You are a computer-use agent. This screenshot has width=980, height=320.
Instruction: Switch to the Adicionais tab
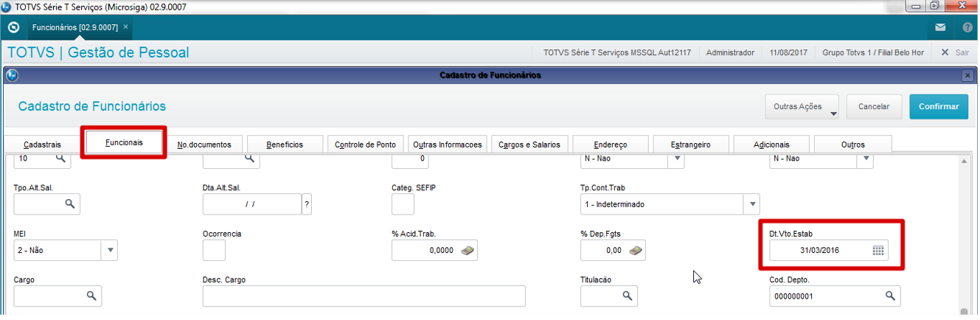pyautogui.click(x=772, y=145)
